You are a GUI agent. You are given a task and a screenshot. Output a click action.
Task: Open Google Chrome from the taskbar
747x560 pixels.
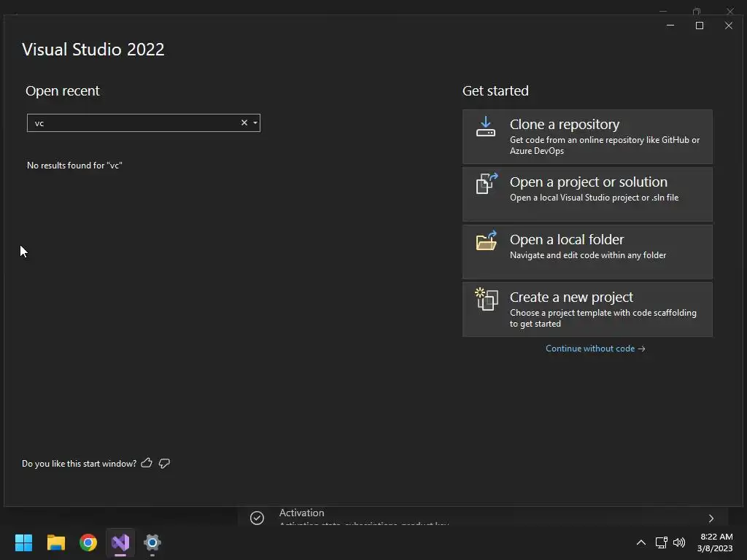coord(88,542)
